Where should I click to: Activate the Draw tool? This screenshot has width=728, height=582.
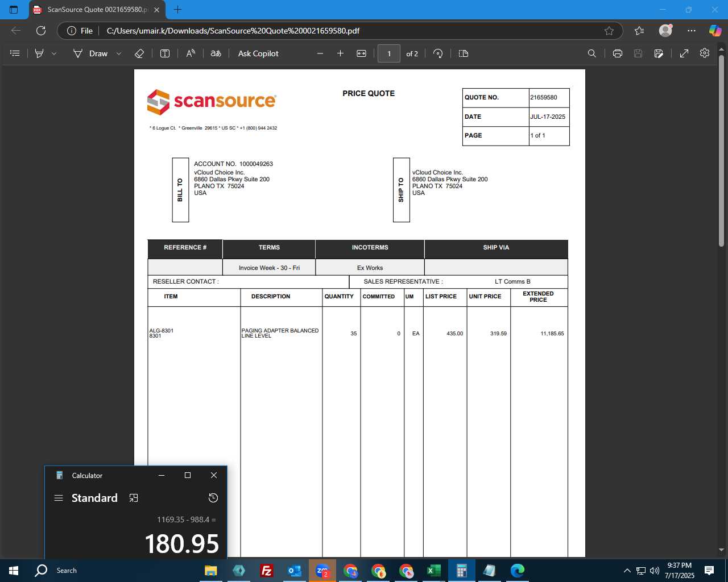pos(90,53)
